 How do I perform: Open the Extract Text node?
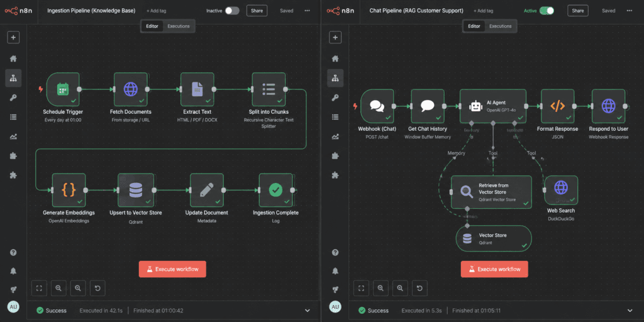(x=197, y=89)
